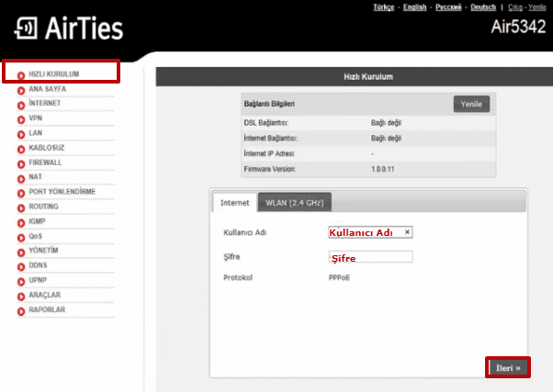Screen dimensions: 553x392
Task: Switch language to Русский
Action: coord(448,7)
